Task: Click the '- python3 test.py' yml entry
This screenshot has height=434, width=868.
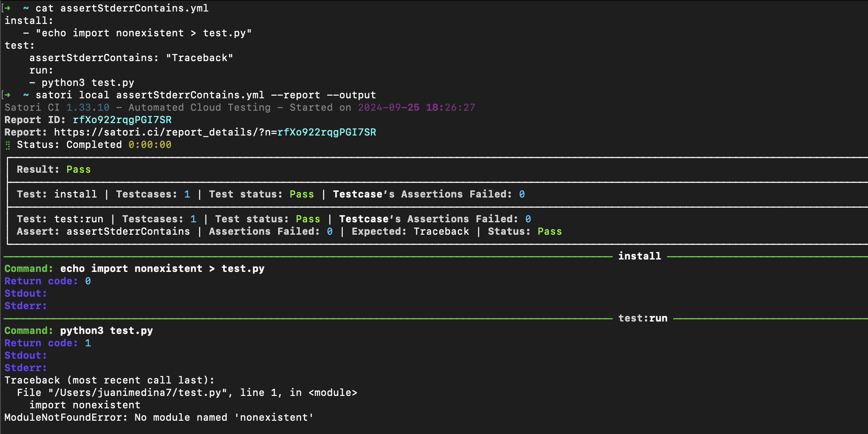Action: [81, 83]
